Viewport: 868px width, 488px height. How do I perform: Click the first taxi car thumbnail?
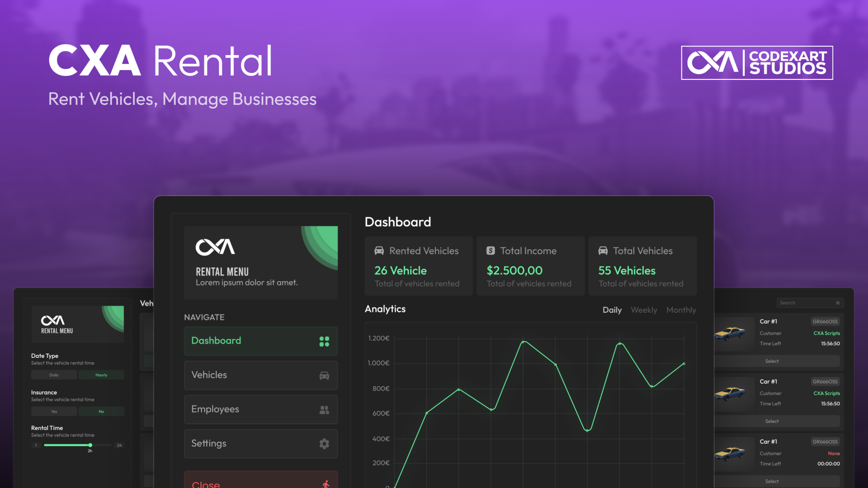coord(730,333)
